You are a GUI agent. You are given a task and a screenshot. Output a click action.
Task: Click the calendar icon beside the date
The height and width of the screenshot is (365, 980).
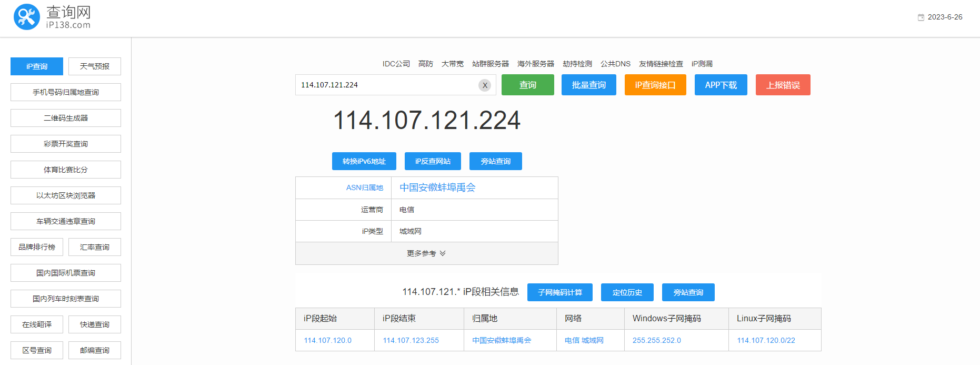coord(921,17)
